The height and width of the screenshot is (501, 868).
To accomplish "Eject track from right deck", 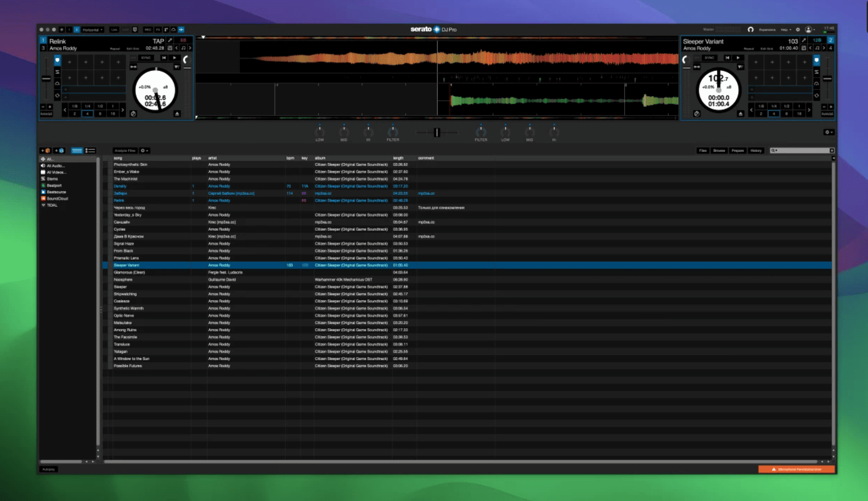I will pyautogui.click(x=741, y=113).
